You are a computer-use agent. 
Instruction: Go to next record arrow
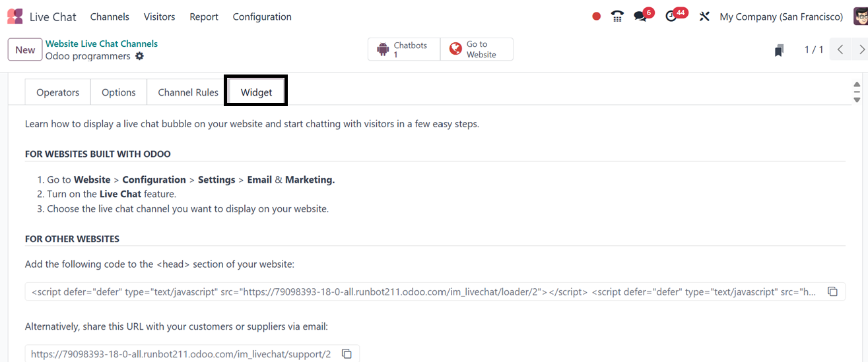(x=861, y=49)
